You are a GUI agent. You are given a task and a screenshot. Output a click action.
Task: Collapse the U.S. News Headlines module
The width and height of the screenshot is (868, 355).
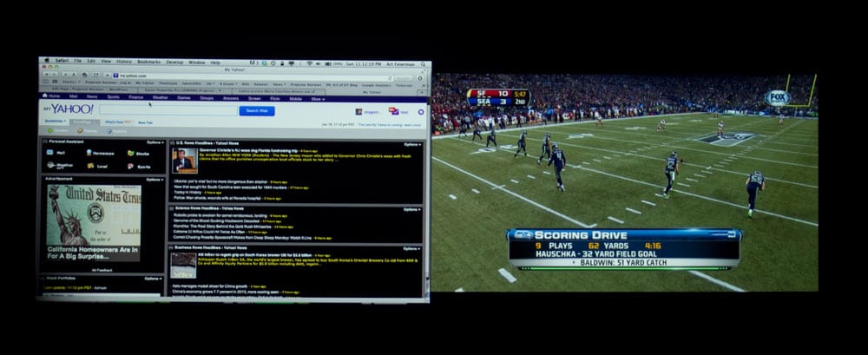pos(172,143)
